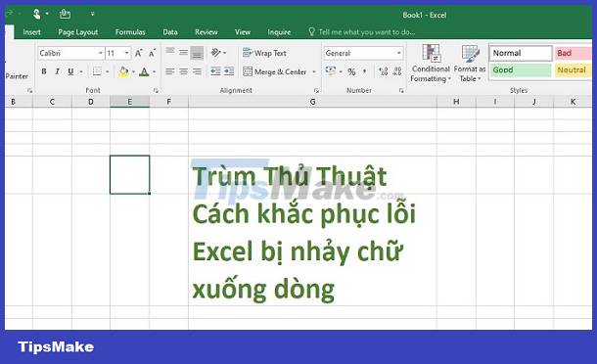Switch to Data tab
The image size is (597, 364).
point(170,32)
